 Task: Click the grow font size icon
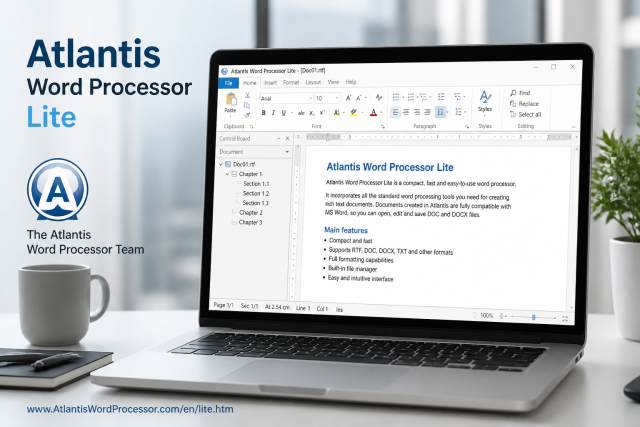(x=348, y=98)
